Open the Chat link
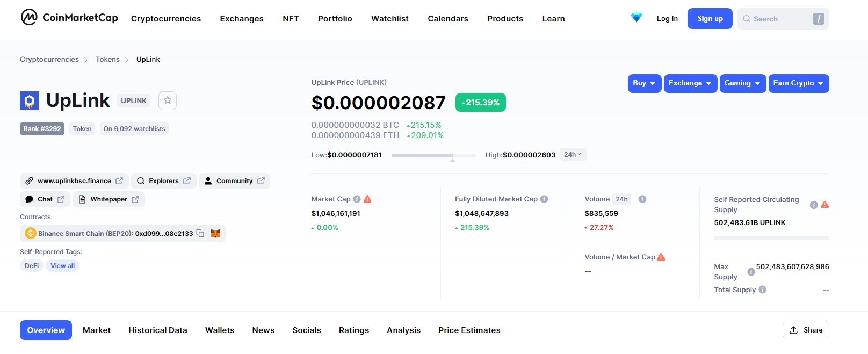This screenshot has height=354, width=868. pos(45,199)
